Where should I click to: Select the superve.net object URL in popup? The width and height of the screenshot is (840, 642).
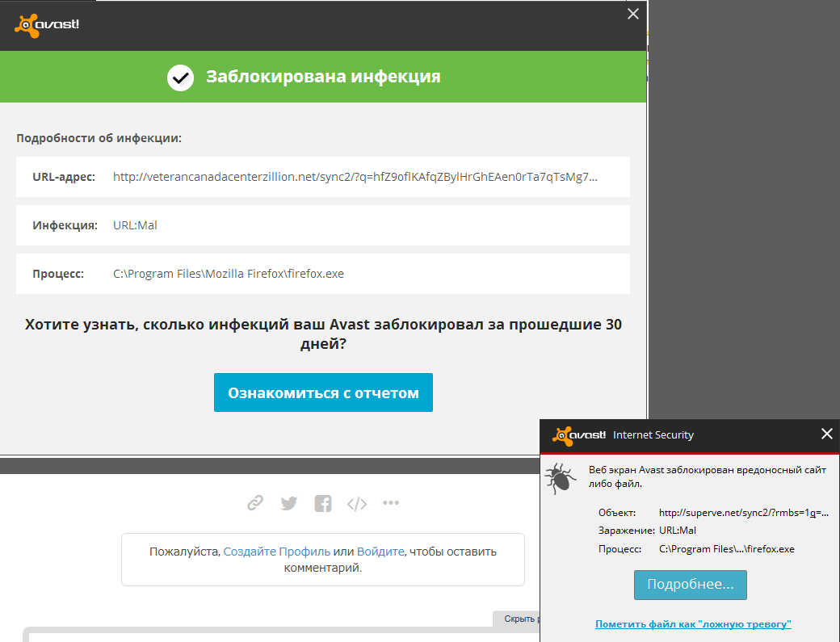(x=744, y=513)
